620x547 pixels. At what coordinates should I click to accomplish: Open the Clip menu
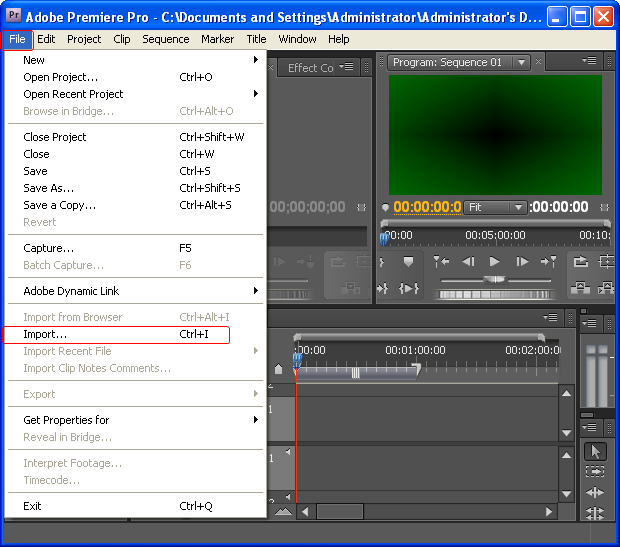click(x=122, y=39)
